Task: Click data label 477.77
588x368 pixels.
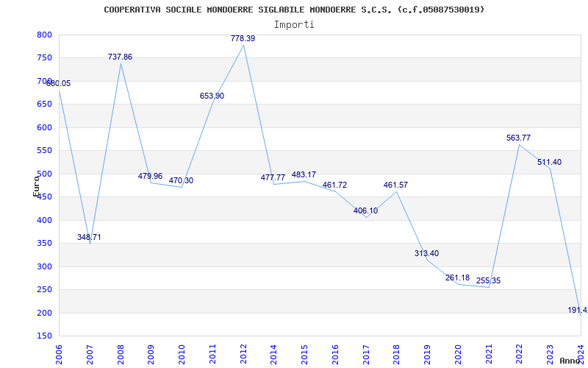Action: coord(273,177)
